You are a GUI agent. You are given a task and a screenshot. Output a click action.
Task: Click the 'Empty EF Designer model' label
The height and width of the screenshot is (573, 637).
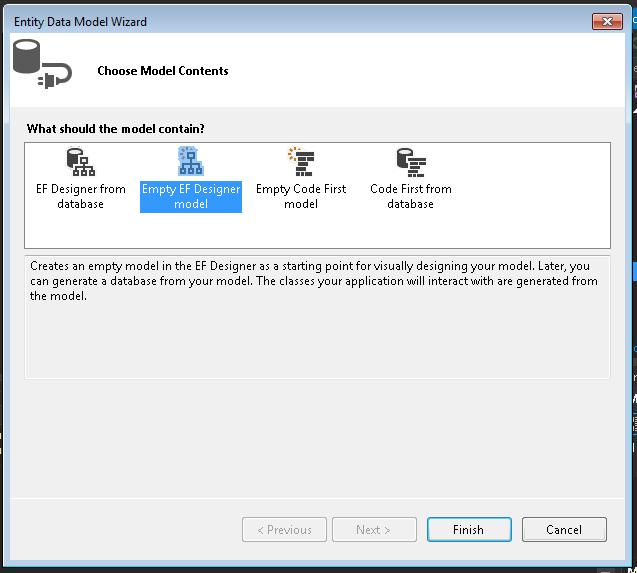[x=191, y=197]
